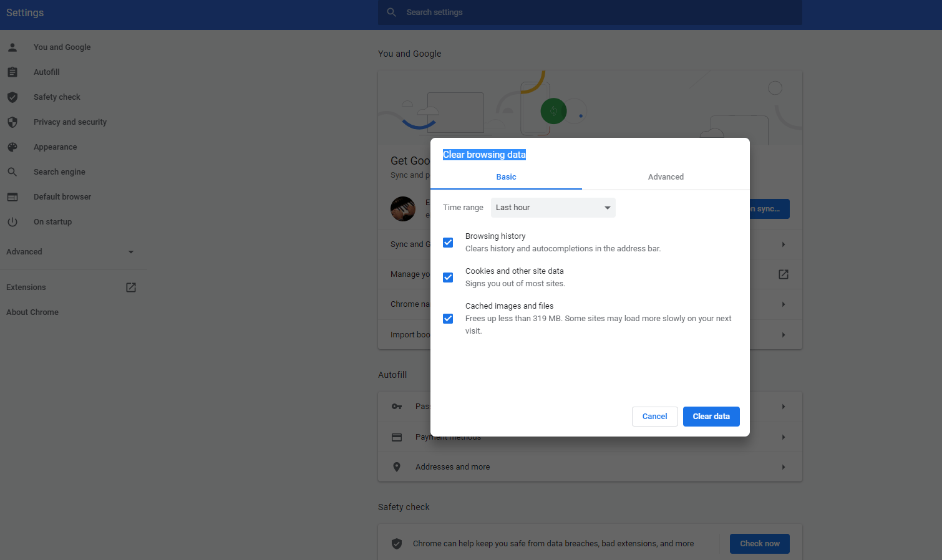Select the Basic tab in dialog

(506, 177)
